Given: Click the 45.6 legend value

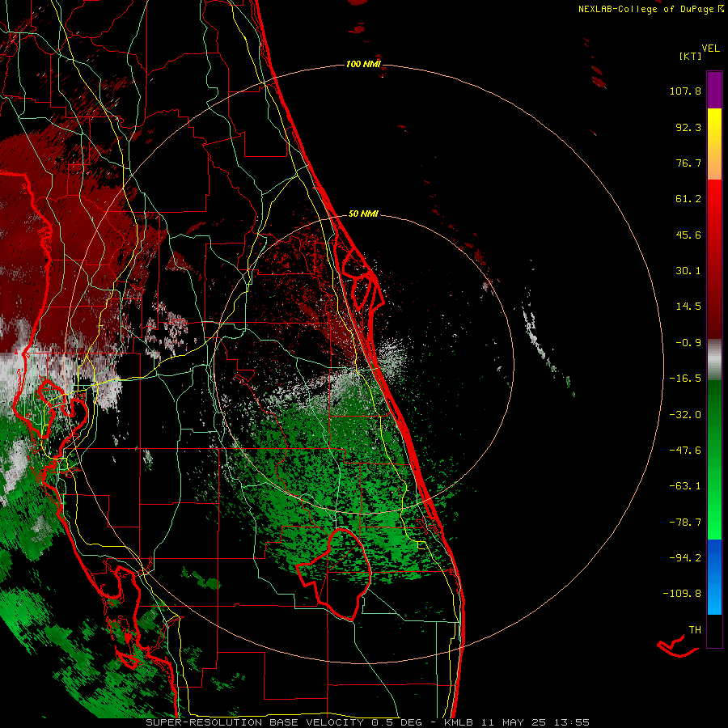Looking at the screenshot, I should coord(688,235).
